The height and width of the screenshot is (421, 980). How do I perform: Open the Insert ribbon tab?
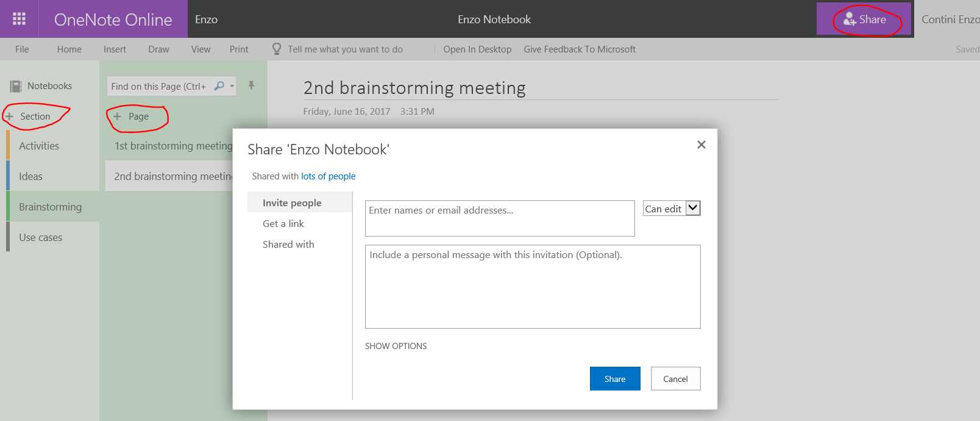click(x=115, y=49)
